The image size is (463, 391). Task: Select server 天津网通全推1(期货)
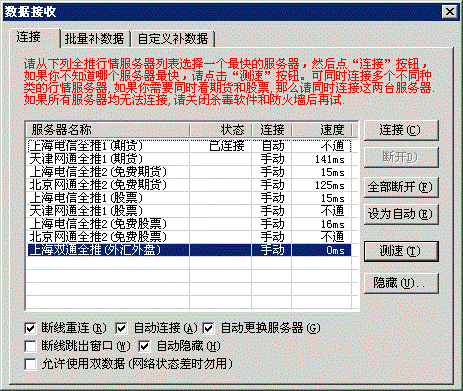click(x=189, y=159)
